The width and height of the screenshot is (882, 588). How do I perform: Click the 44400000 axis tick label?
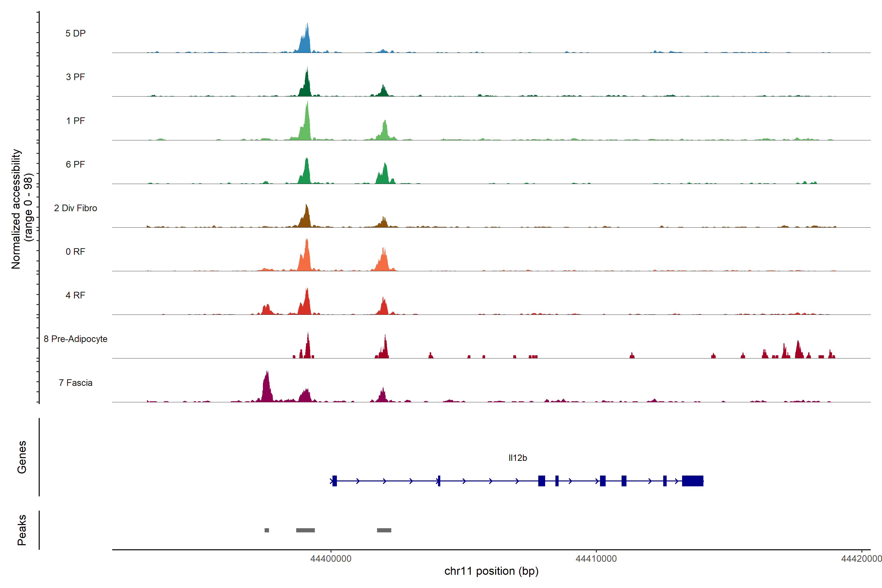(331, 559)
